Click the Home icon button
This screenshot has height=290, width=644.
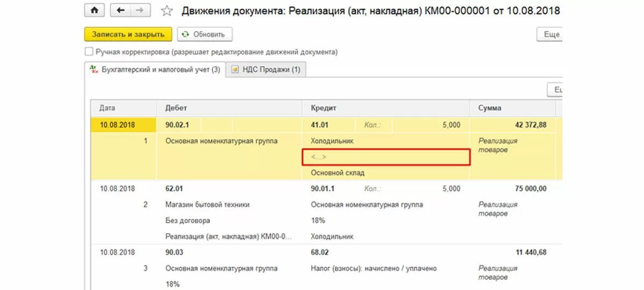pos(95,11)
